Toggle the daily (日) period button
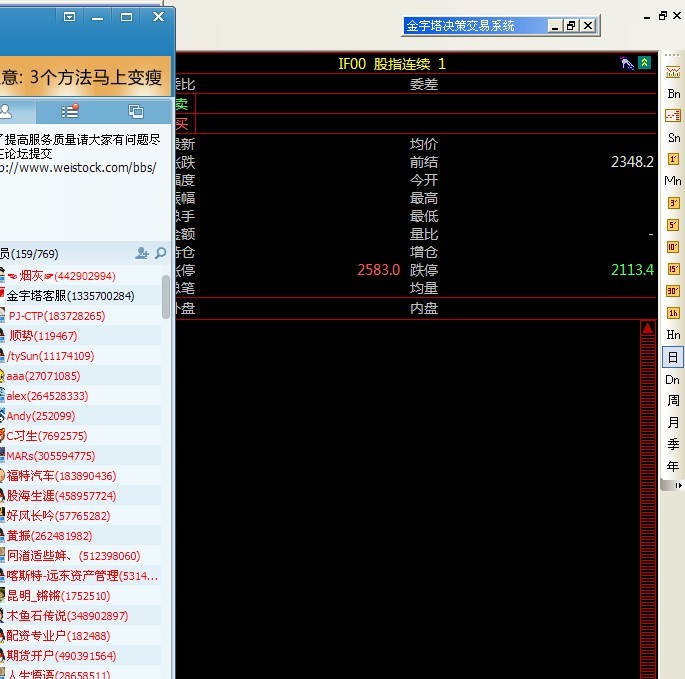The height and width of the screenshot is (679, 685). coord(673,357)
